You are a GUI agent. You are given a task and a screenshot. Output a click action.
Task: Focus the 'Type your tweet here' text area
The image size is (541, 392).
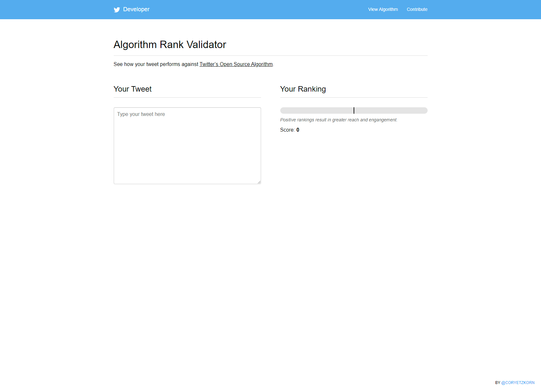[187, 146]
